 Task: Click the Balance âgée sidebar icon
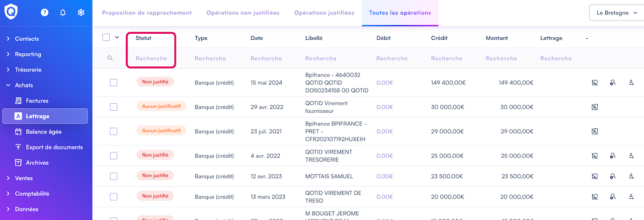click(x=19, y=132)
